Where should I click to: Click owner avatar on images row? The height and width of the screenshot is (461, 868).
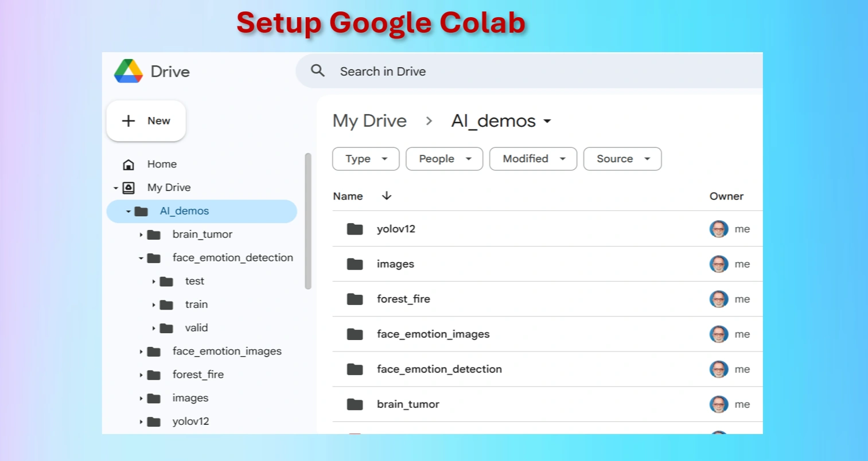719,264
